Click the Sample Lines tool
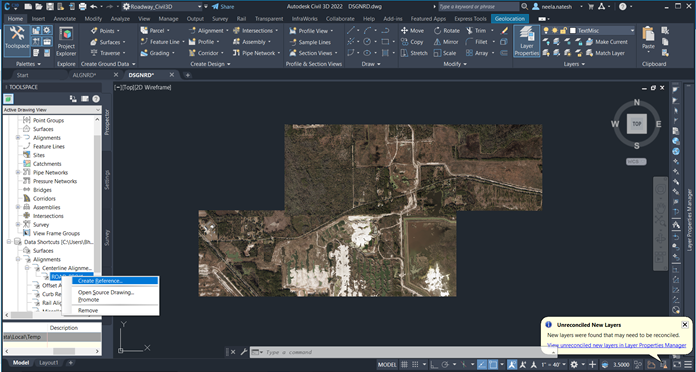696x372 pixels. coord(310,42)
